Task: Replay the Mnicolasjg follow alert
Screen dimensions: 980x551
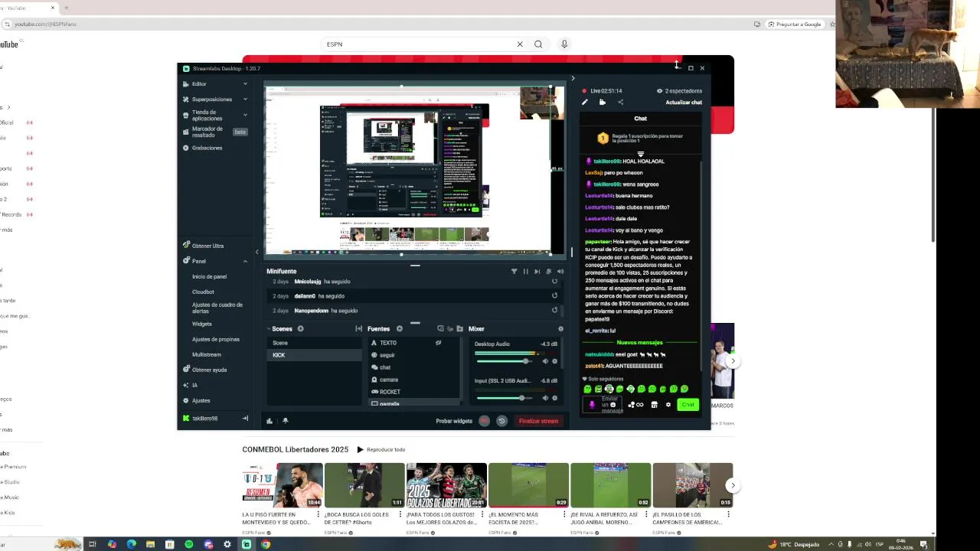Action: (554, 282)
